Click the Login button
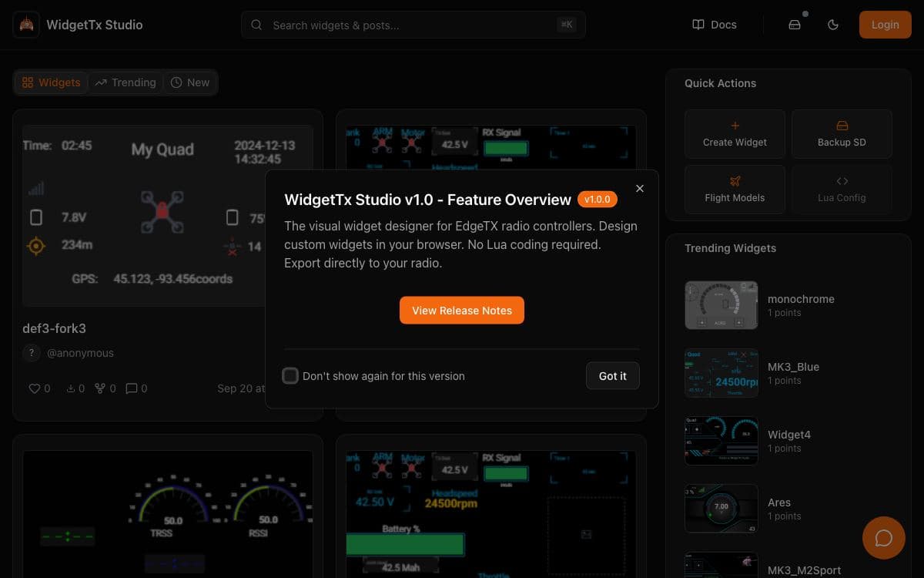This screenshot has width=924, height=578. 885,25
